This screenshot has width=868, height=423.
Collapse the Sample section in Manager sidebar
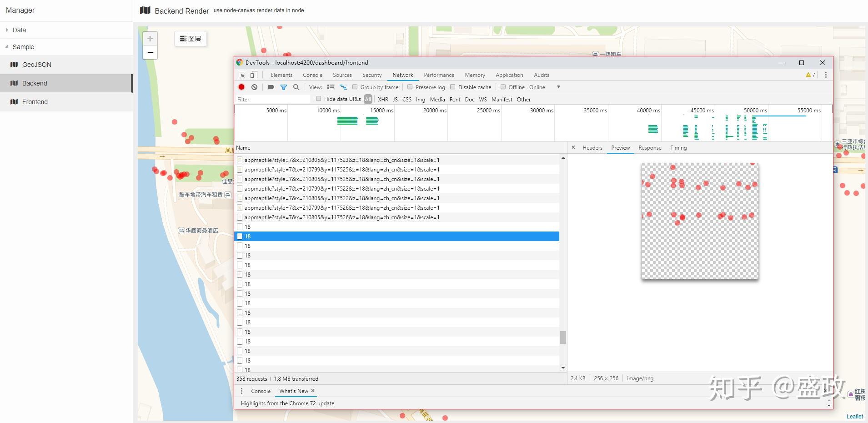(6, 46)
